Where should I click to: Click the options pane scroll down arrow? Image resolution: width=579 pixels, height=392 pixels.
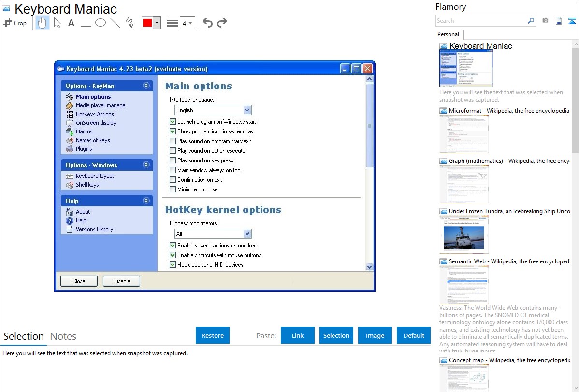[x=369, y=267]
